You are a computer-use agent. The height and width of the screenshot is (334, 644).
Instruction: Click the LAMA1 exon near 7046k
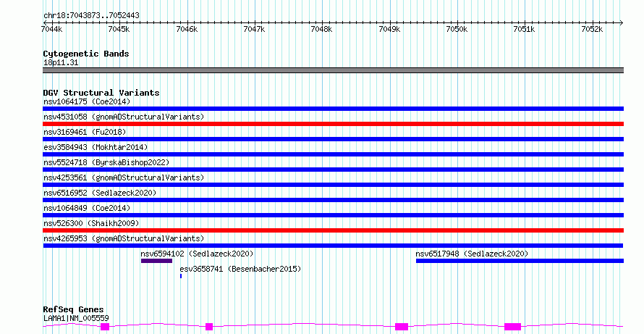[209, 327]
